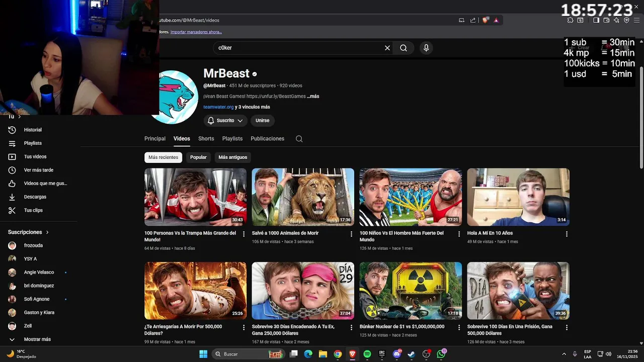Click the Unirse membership button
Screen dimensions: 644x362
tap(262, 121)
